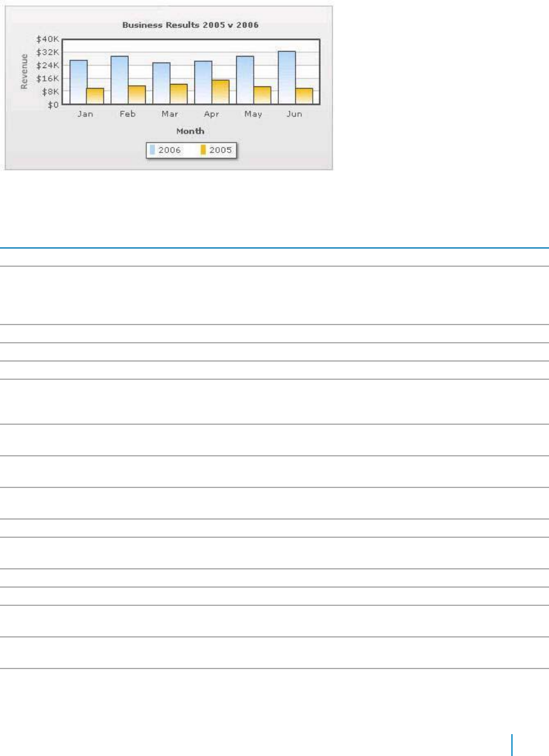Viewport: 549px width, 756px height.
Task: Click the $40K axis value
Action: tap(47, 38)
